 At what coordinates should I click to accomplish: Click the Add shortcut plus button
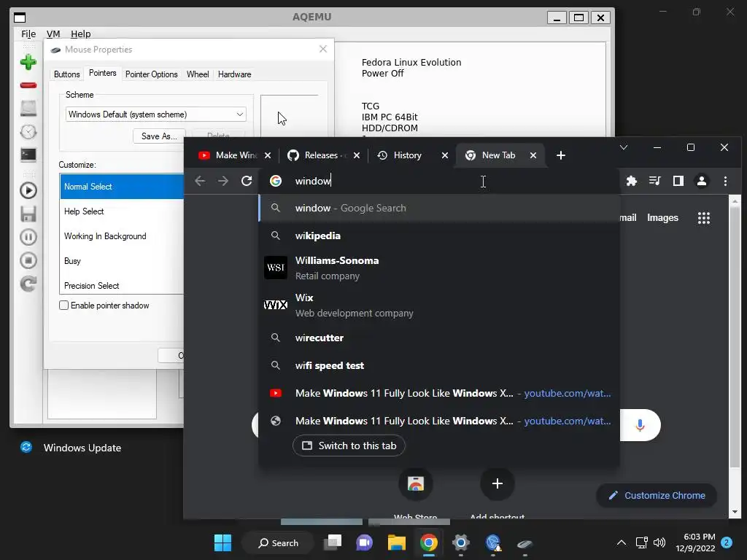[x=497, y=483]
